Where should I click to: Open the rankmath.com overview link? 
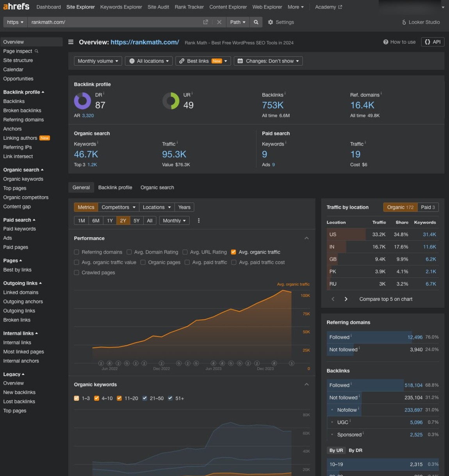pos(145,42)
